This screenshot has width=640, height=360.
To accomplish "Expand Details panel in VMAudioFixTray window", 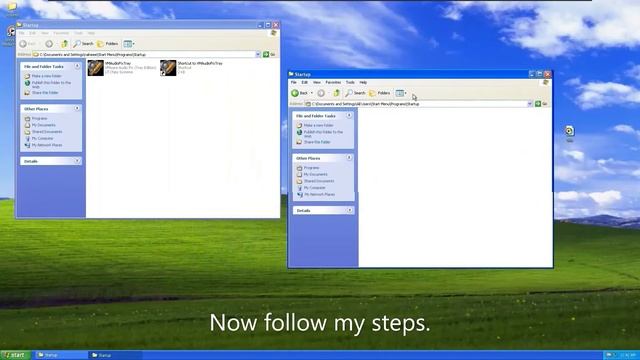I will tap(77, 161).
